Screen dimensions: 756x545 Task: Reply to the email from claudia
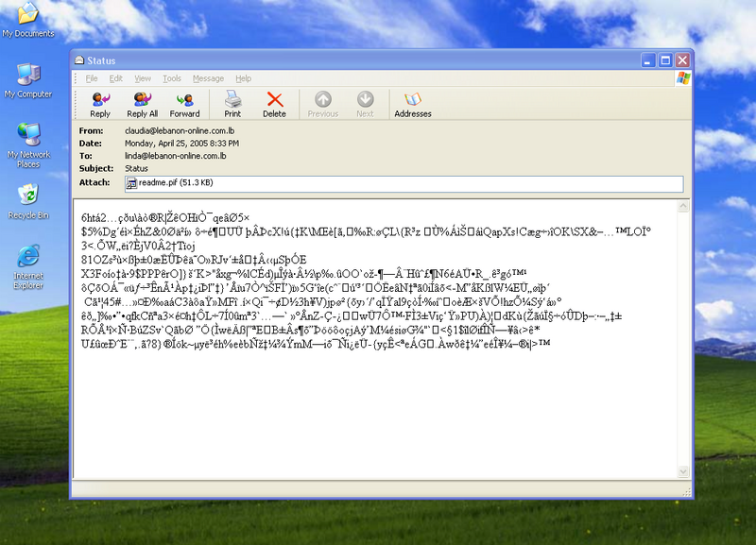[100, 105]
